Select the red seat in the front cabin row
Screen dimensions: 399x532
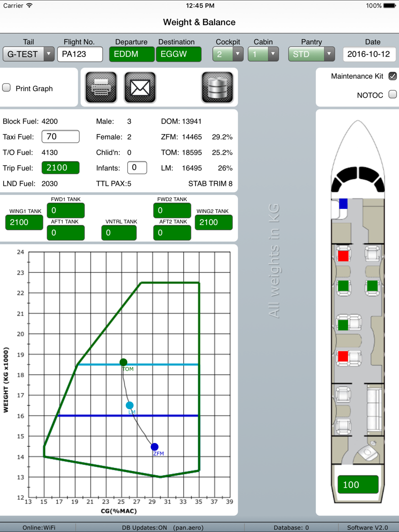(343, 255)
